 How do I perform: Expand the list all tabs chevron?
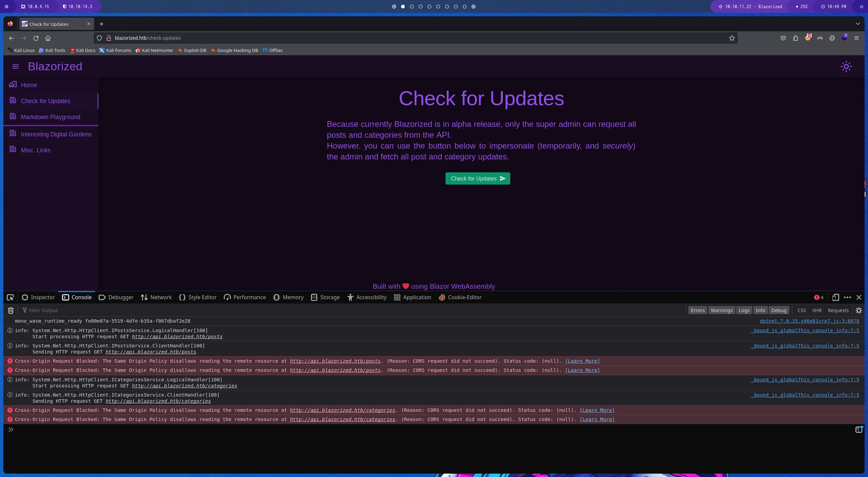point(857,24)
